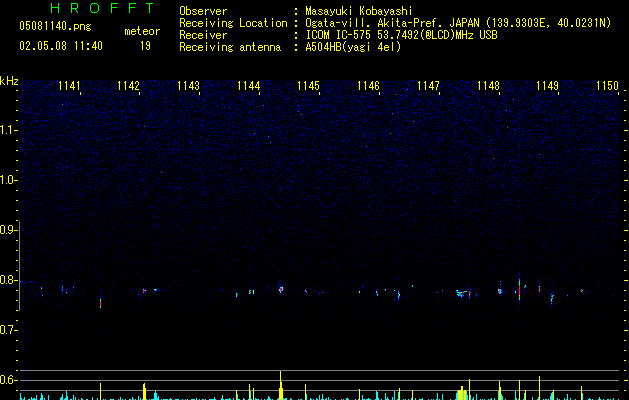
Task: Click observer name Masayuki Kobayashi
Action: (x=359, y=11)
